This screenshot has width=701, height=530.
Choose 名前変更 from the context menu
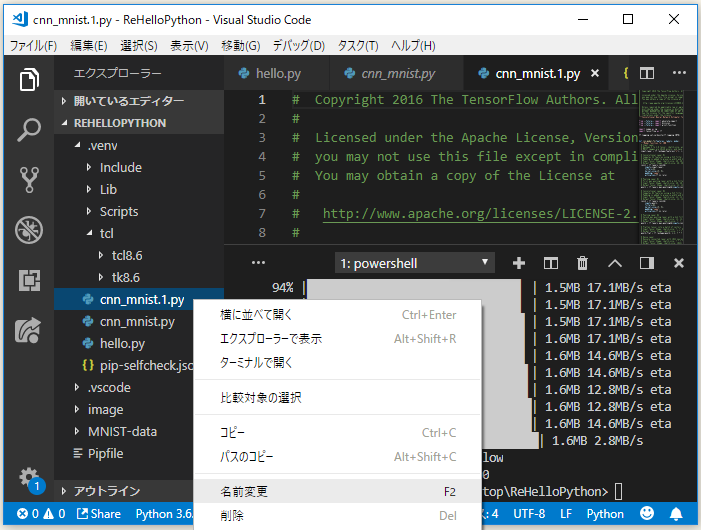coord(338,492)
